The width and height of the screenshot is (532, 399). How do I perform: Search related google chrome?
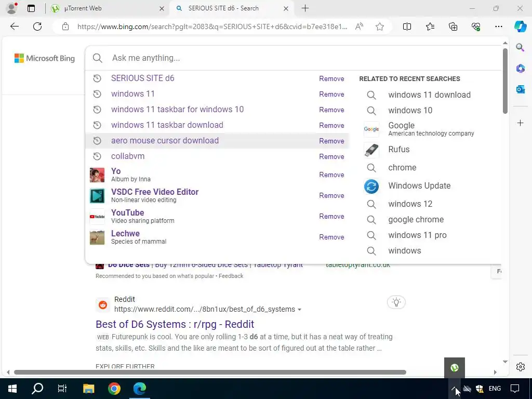tap(416, 220)
